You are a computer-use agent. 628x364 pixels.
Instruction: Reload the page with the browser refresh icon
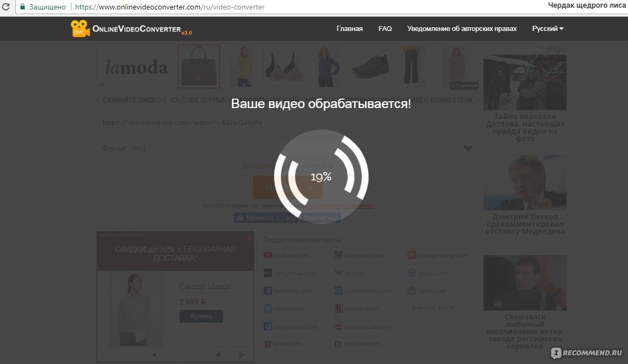point(6,7)
